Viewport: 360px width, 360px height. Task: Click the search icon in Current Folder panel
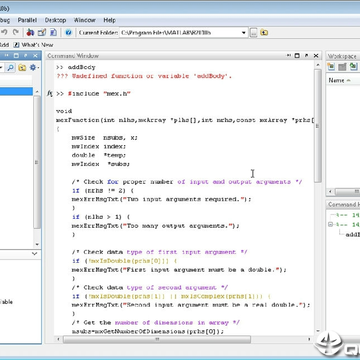coord(11,68)
